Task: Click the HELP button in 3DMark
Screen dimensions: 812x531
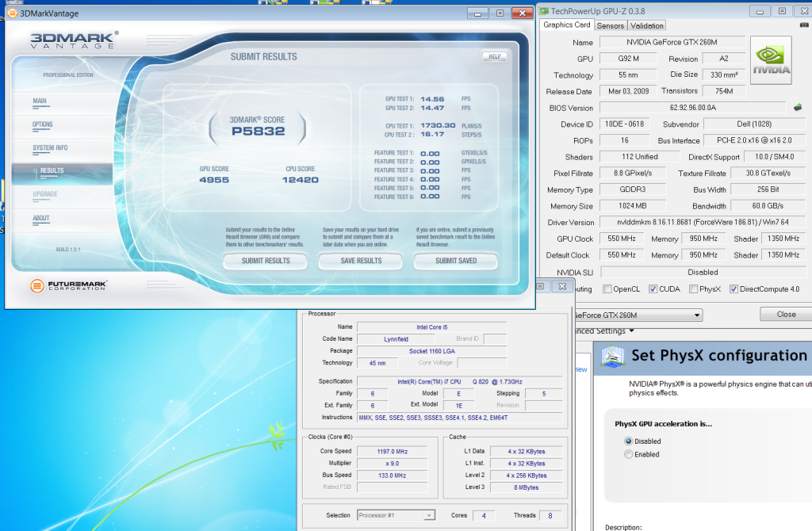Action: tap(495, 56)
